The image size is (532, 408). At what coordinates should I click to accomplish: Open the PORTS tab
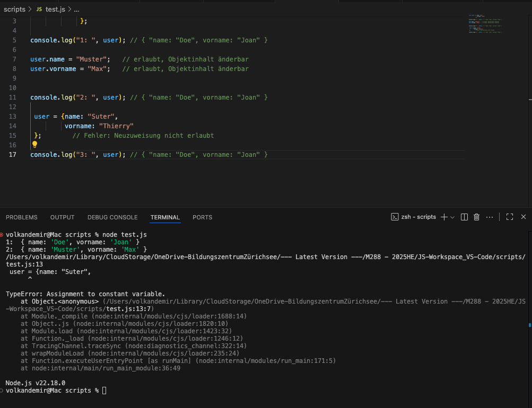click(x=202, y=217)
